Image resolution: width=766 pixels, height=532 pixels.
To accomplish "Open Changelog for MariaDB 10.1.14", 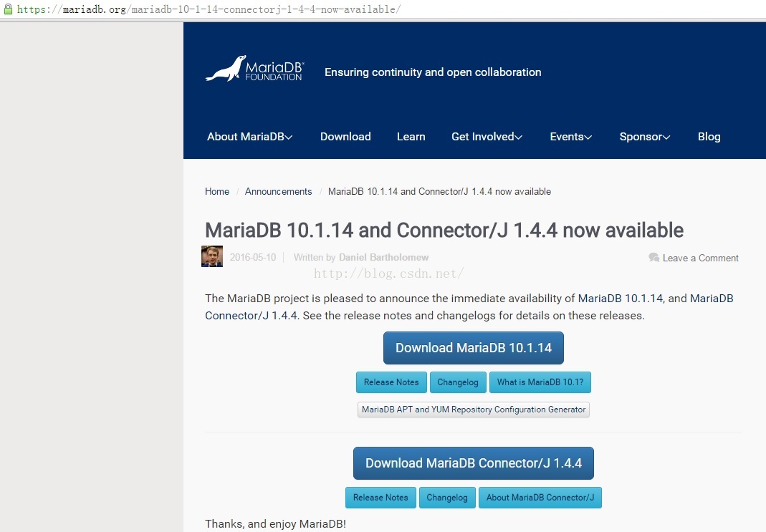I will 458,382.
